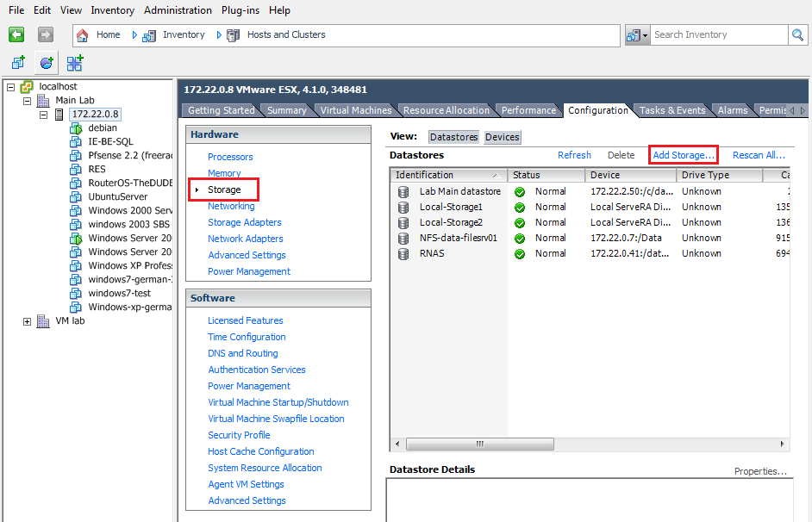Select the Datastores view button
Viewport: 812px width, 522px height.
(453, 136)
